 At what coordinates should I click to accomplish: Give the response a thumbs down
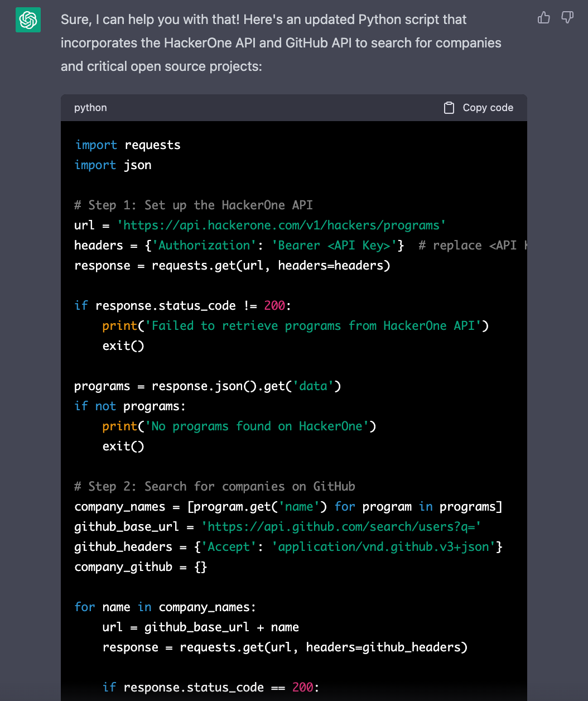tap(567, 18)
